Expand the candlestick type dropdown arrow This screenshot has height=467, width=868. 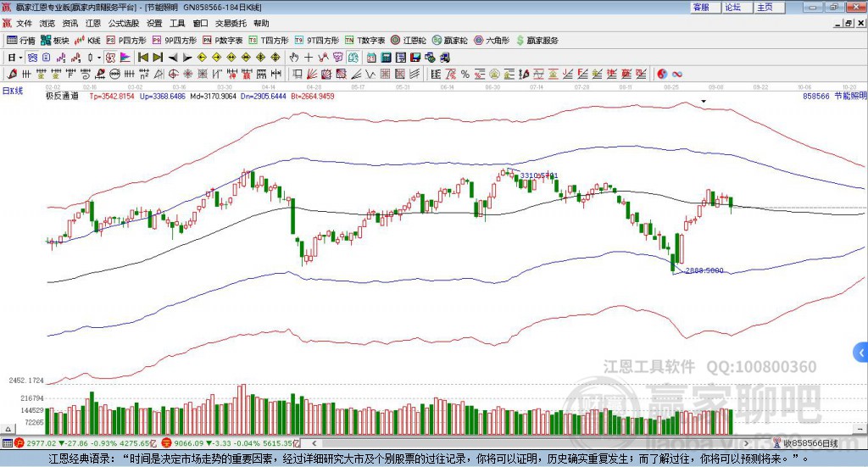99,58
